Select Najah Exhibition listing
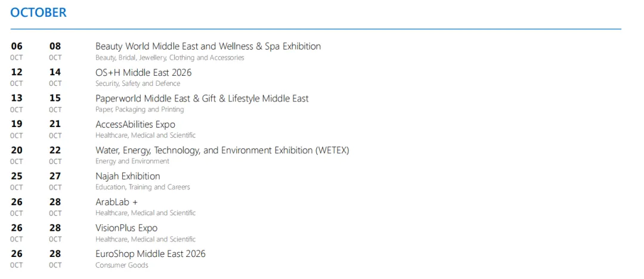 click(x=128, y=176)
